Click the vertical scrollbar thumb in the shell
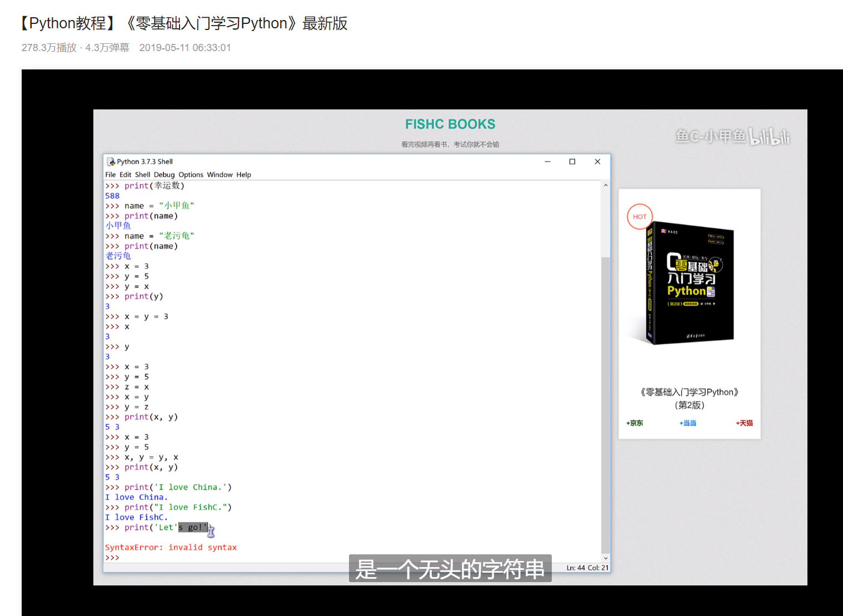The image size is (843, 616). point(606,404)
